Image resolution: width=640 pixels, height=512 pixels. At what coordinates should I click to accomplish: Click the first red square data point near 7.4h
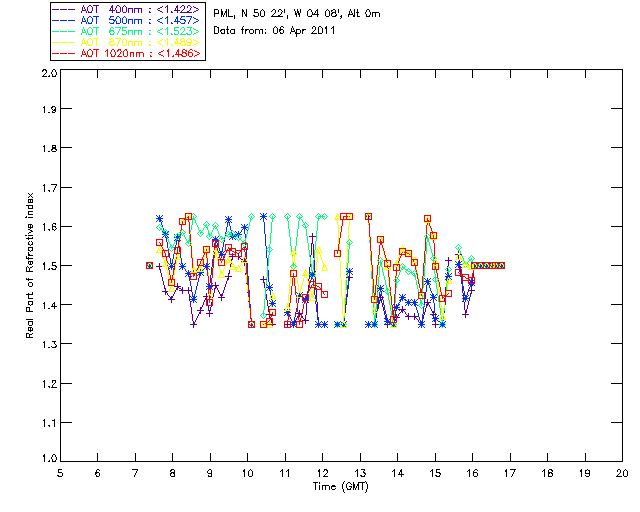tap(149, 265)
